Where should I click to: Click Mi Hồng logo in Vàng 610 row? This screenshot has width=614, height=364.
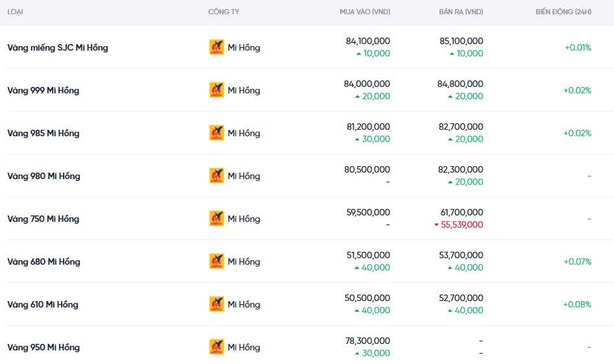coord(216,304)
